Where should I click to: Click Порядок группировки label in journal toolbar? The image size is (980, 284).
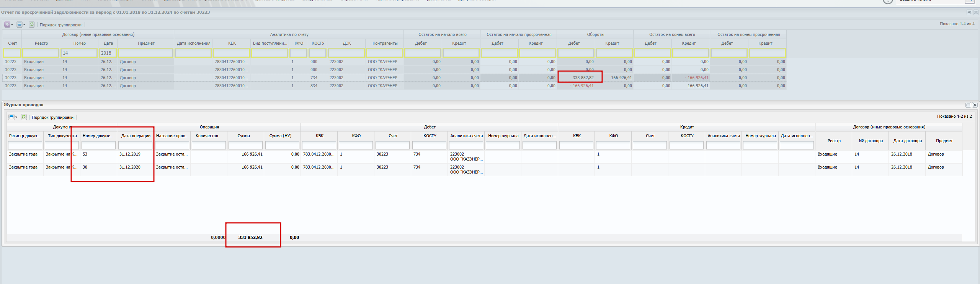53,117
